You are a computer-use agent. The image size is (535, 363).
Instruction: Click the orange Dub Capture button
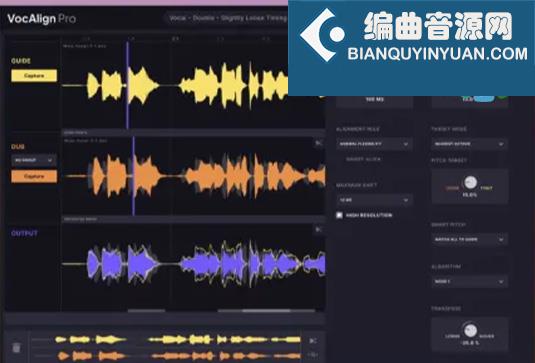coord(34,176)
